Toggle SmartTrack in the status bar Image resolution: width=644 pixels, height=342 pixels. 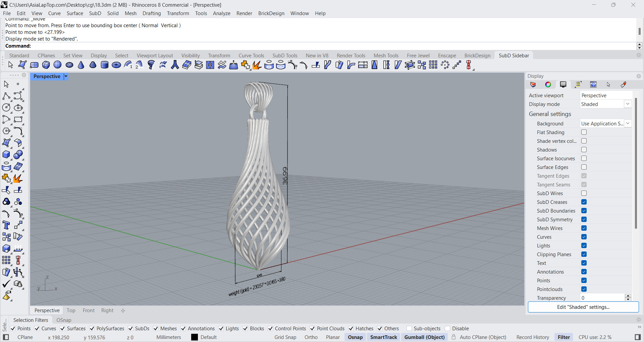(x=383, y=337)
